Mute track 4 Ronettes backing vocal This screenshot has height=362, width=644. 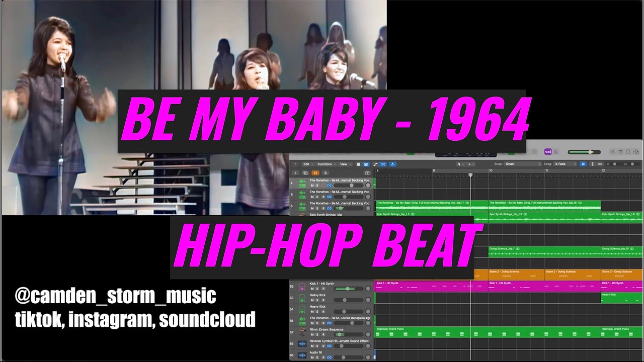312,186
